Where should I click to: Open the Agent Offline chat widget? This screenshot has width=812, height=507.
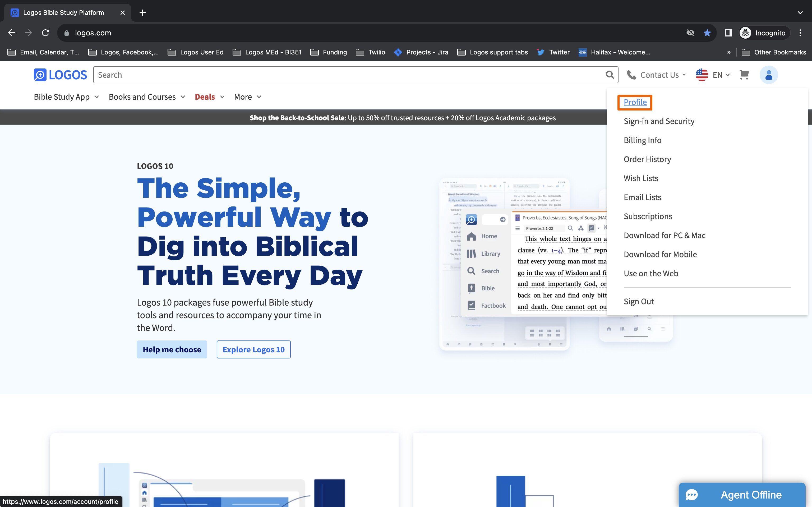742,495
